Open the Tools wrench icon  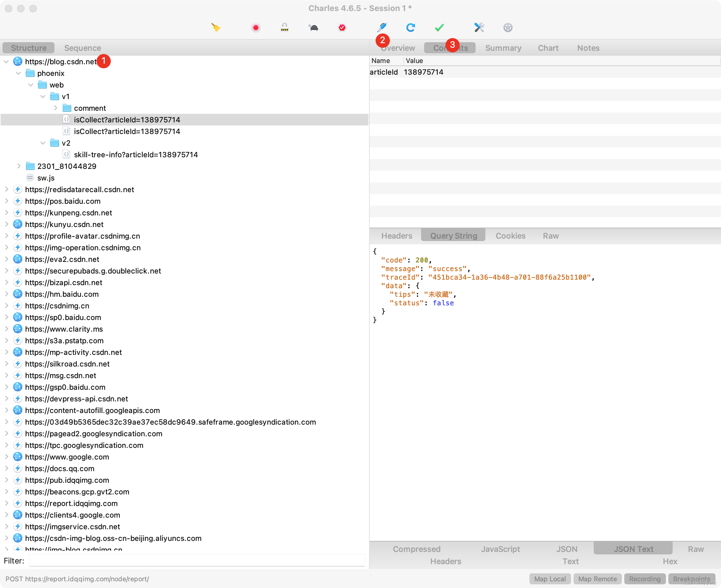point(479,28)
